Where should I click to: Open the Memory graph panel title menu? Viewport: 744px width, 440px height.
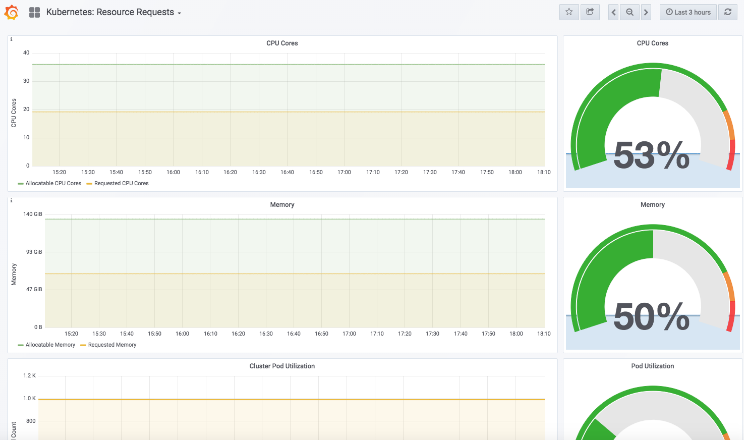[282, 205]
